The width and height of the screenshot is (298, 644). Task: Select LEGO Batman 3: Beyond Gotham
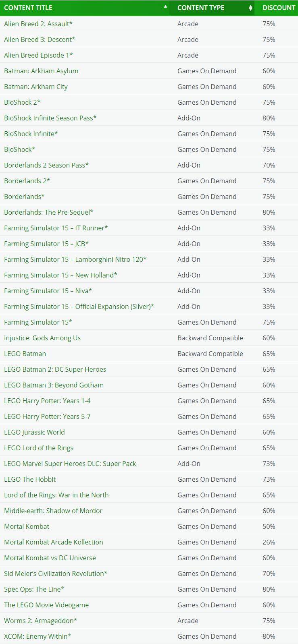[54, 385]
